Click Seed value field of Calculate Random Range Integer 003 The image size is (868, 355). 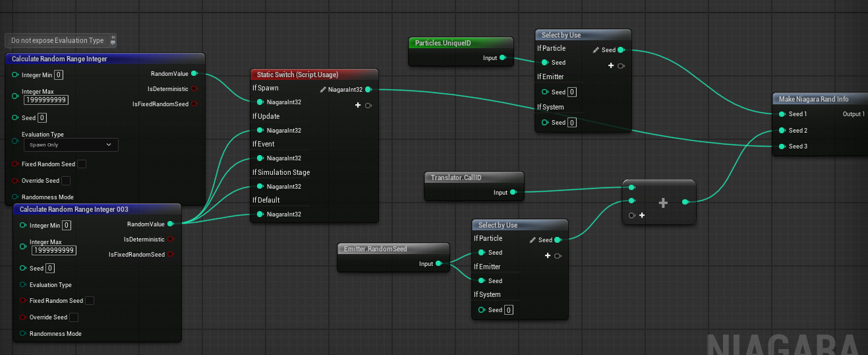point(50,269)
